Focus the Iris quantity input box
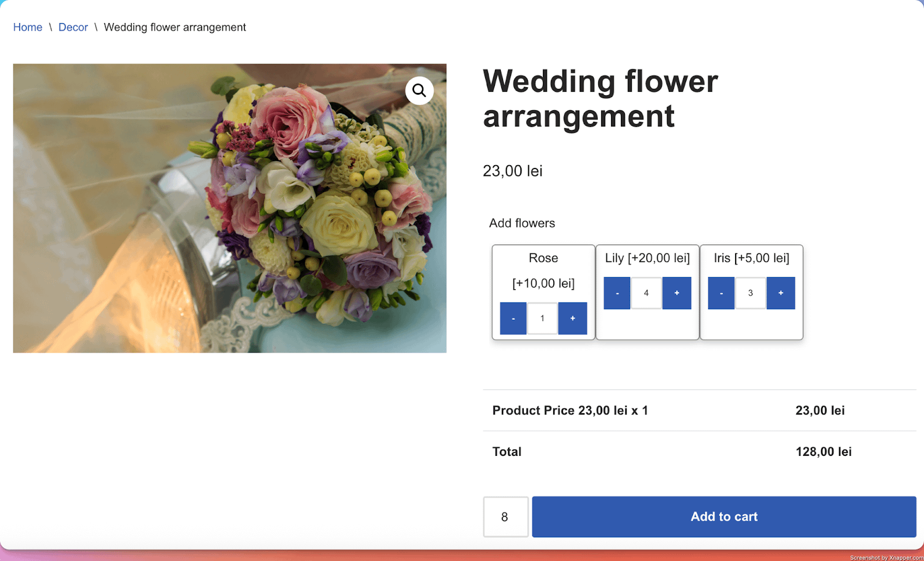The height and width of the screenshot is (561, 924). [x=750, y=293]
